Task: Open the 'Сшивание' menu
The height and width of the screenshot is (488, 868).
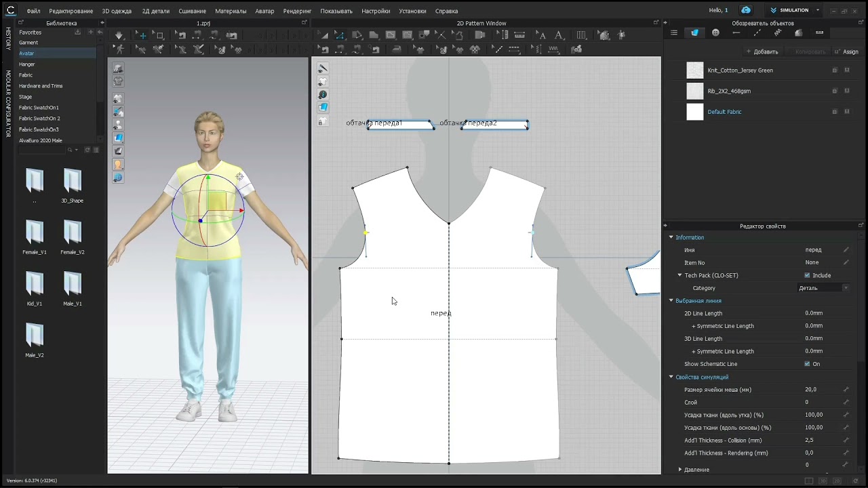Action: click(192, 11)
